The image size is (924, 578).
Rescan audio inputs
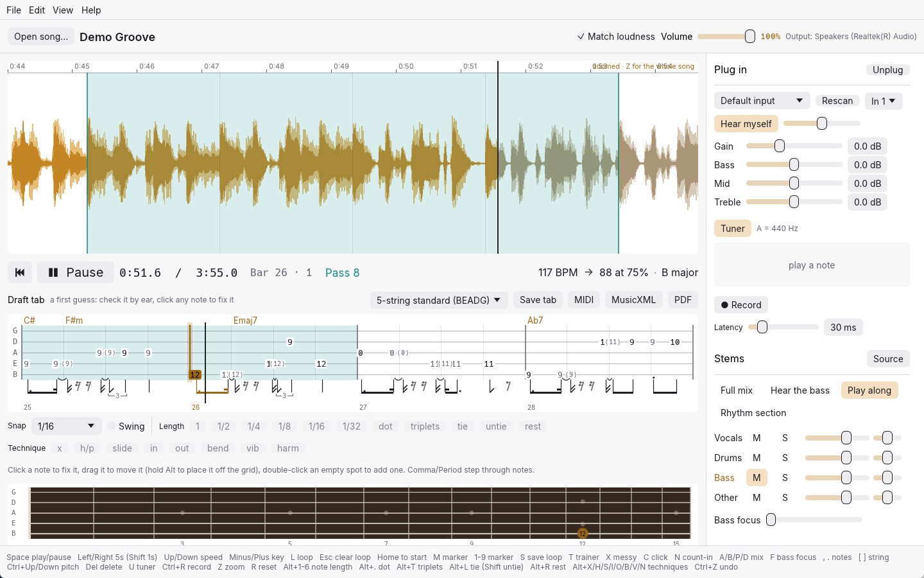click(837, 101)
